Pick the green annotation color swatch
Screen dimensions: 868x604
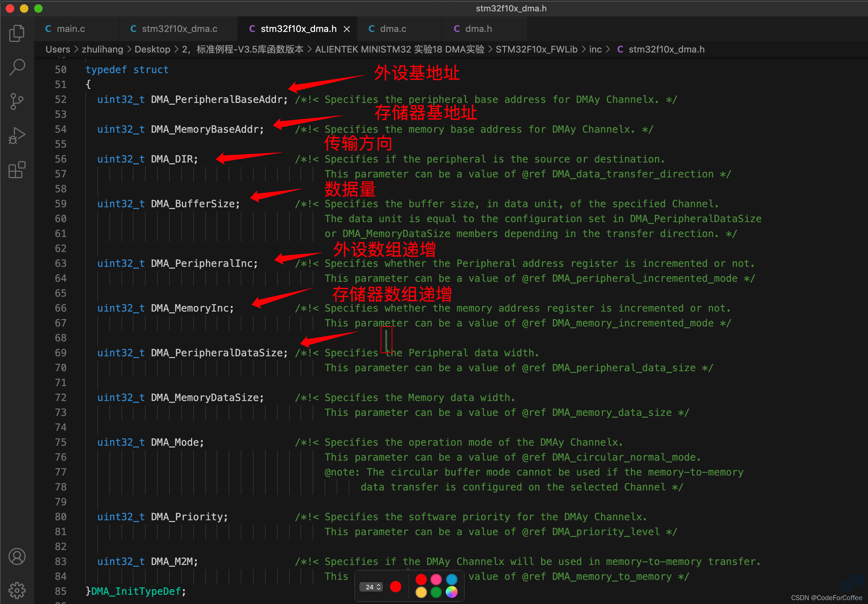pyautogui.click(x=436, y=592)
